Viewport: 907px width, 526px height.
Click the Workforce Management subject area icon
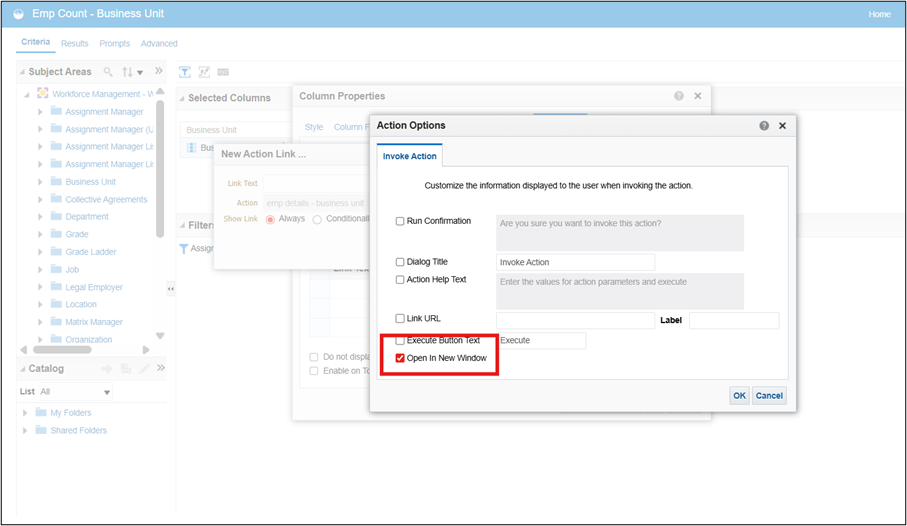pyautogui.click(x=43, y=94)
